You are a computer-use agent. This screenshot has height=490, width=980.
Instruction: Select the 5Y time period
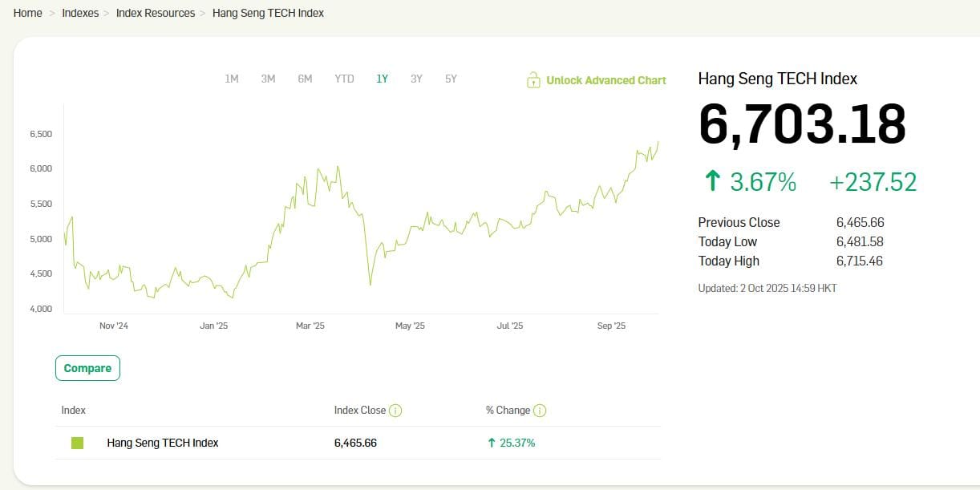[451, 79]
